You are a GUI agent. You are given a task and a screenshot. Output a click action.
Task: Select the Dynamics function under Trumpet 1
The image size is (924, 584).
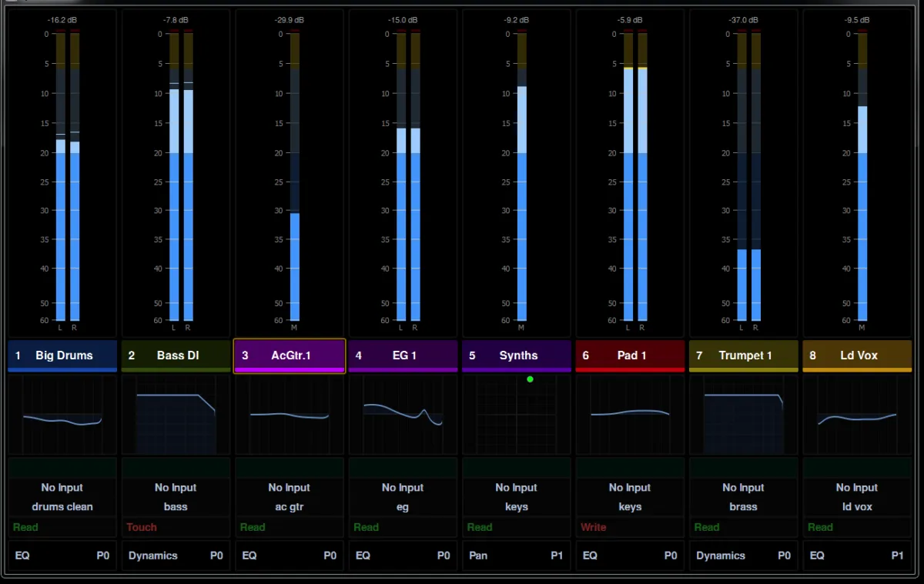point(721,556)
